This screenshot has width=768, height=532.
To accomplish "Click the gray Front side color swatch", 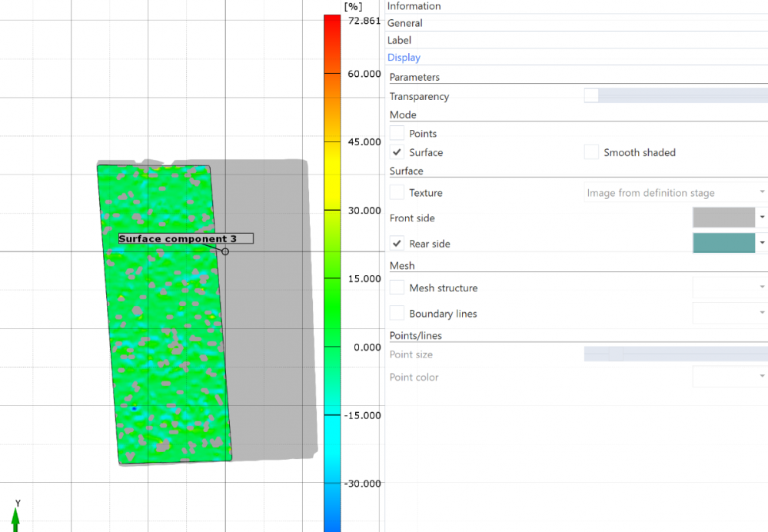I will pyautogui.click(x=723, y=218).
